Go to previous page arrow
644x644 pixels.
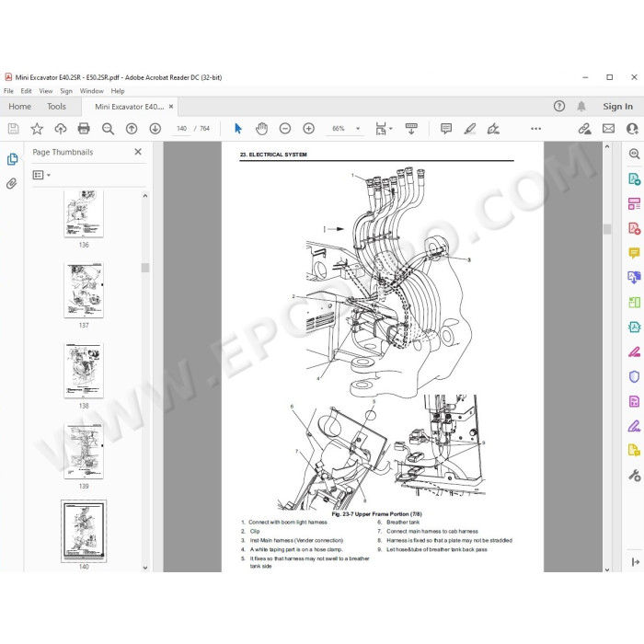(132, 129)
